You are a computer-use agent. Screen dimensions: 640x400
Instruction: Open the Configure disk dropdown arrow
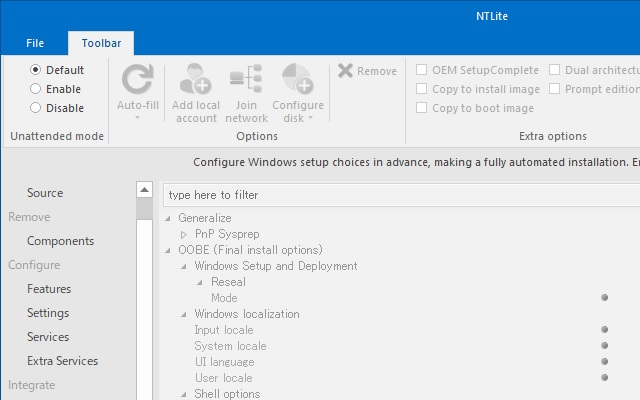coord(311,118)
